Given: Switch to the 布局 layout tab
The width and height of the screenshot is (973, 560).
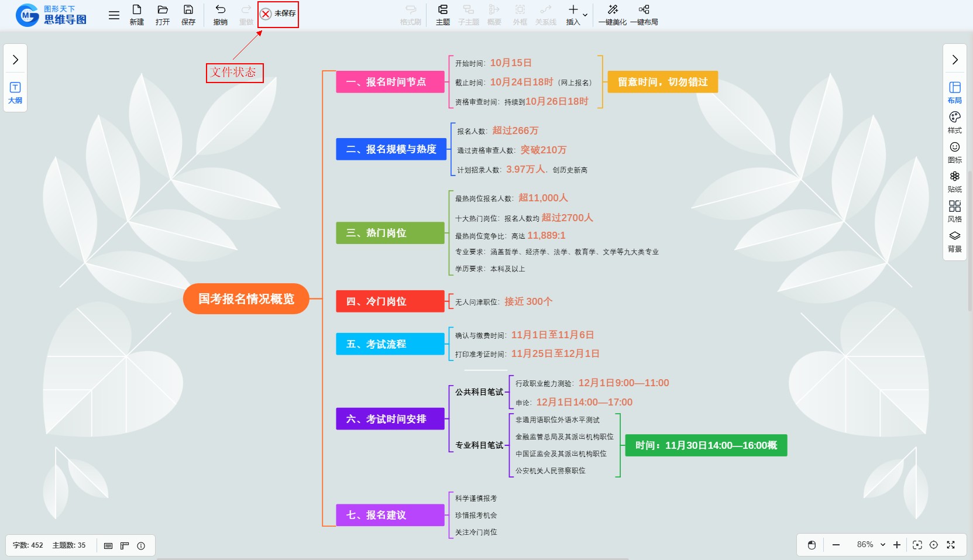Looking at the screenshot, I should tap(954, 92).
